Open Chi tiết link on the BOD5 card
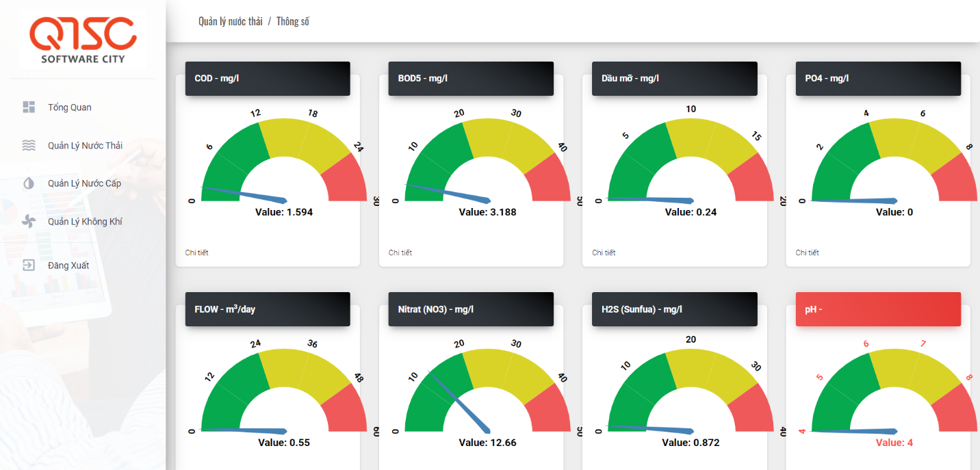Image resolution: width=980 pixels, height=470 pixels. point(400,252)
